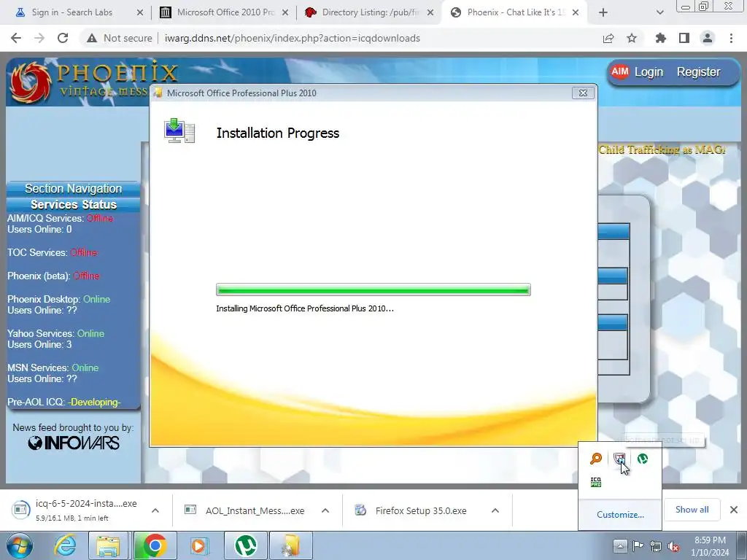Bookmark this page with the star icon

click(x=632, y=38)
